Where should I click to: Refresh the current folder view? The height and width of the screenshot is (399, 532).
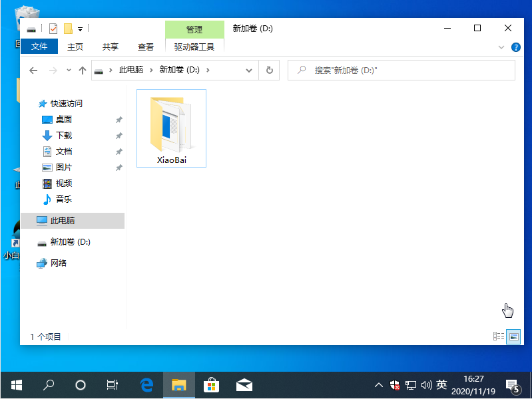269,70
